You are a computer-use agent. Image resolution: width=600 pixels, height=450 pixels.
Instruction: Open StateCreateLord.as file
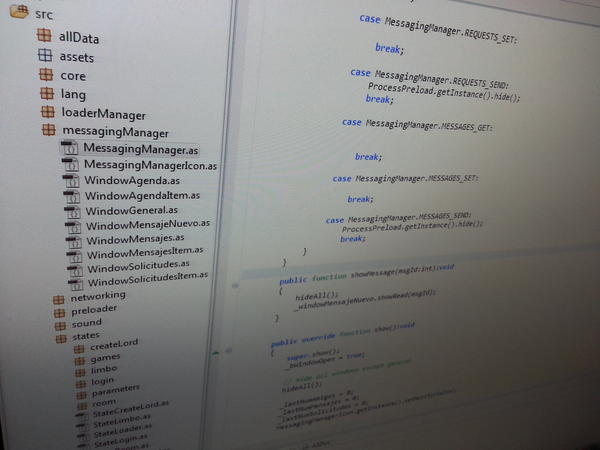(130, 408)
